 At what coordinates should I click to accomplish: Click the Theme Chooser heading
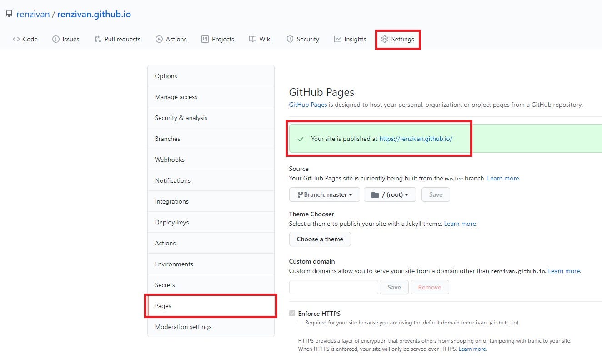pos(311,214)
